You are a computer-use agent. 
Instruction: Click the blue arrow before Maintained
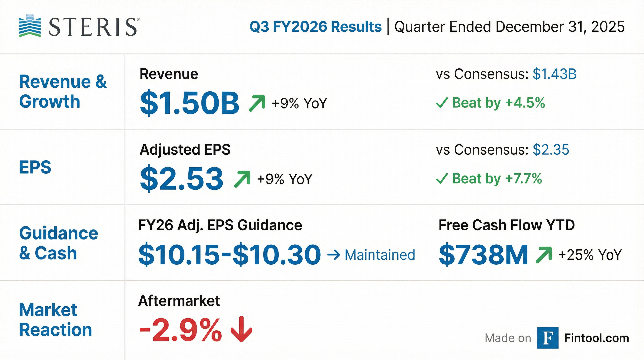tap(334, 255)
